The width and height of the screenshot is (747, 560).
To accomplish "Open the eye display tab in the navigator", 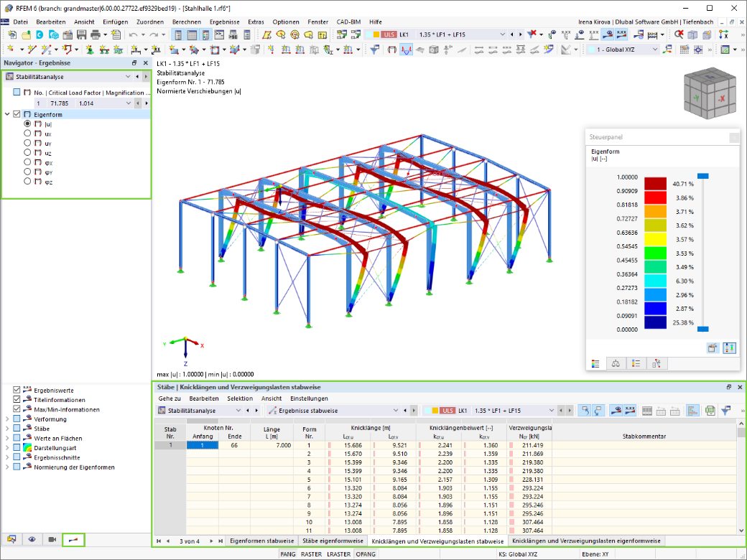I will [32, 539].
